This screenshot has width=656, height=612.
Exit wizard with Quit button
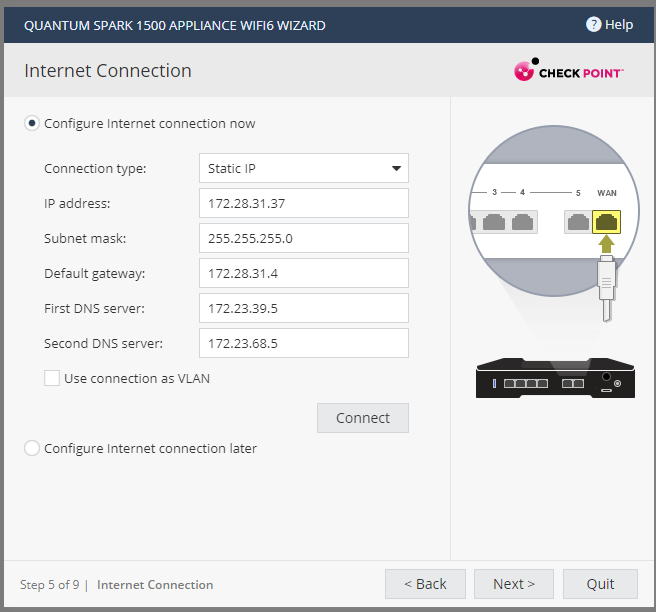600,584
